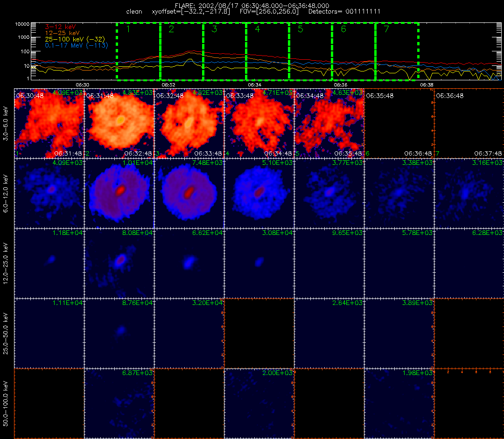The image size is (504, 439).
Task: Open the 3.0-6.0 keV image labeled 4.71E+03
Action: (x=259, y=123)
